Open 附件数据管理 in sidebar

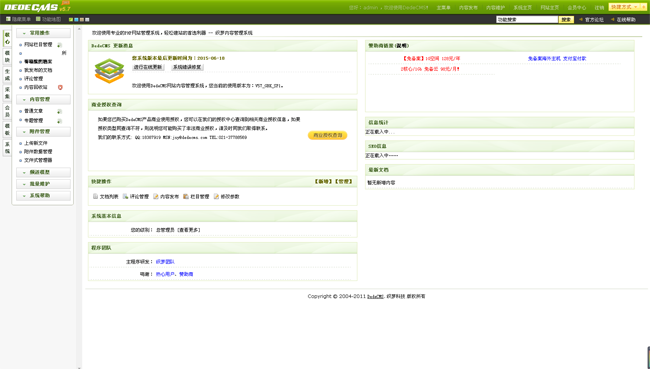[x=38, y=152]
